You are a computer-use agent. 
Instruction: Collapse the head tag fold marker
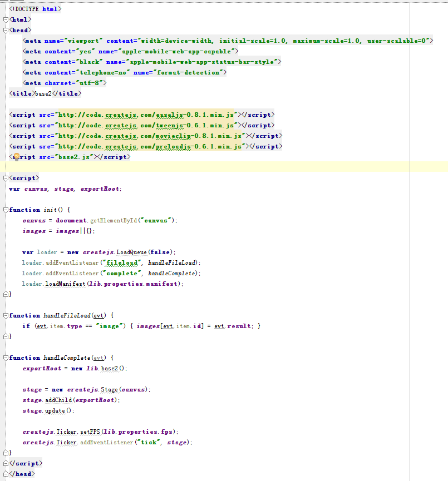coord(6,30)
